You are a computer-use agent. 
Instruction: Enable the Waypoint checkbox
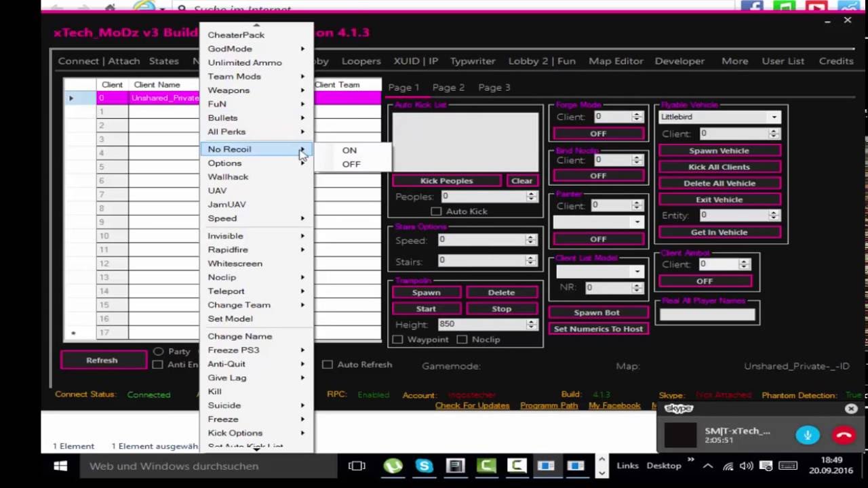(x=398, y=340)
